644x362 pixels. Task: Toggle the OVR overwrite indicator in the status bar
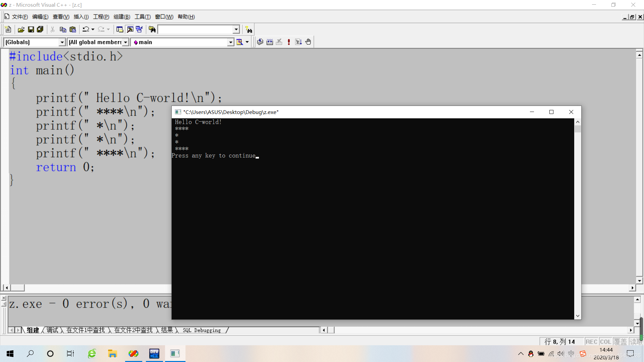(x=620, y=342)
